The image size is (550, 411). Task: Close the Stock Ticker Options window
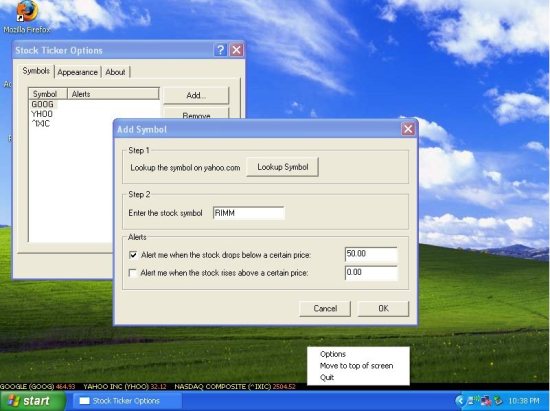(x=237, y=50)
